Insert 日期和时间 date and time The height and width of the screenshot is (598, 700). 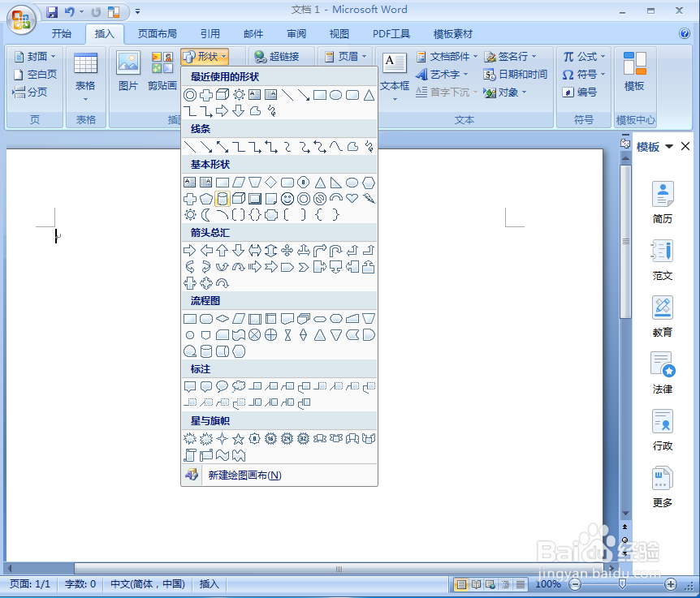[516, 75]
